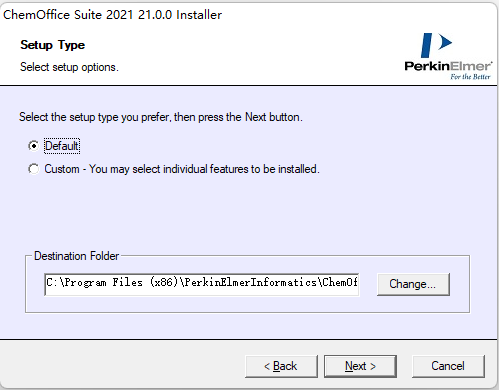The image size is (499, 390).
Task: Open the Change... folder dialog
Action: coord(413,284)
